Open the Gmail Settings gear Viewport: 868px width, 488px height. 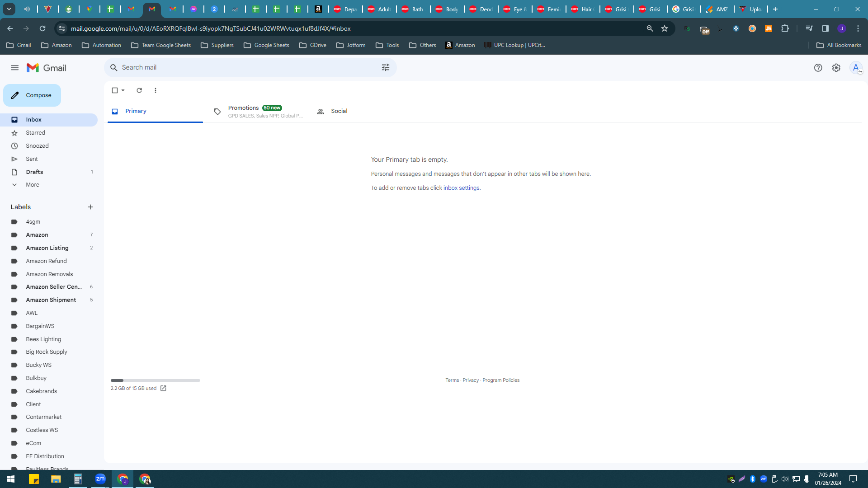(836, 68)
